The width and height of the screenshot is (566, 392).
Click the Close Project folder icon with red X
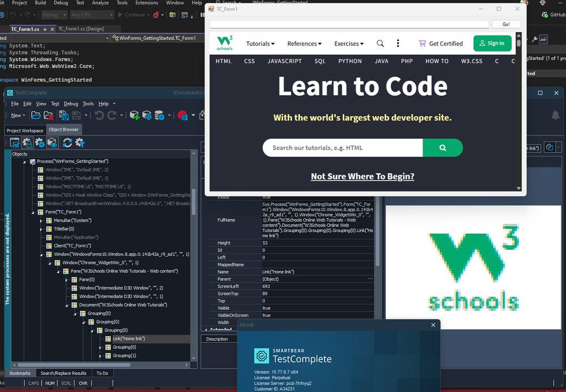point(48,115)
